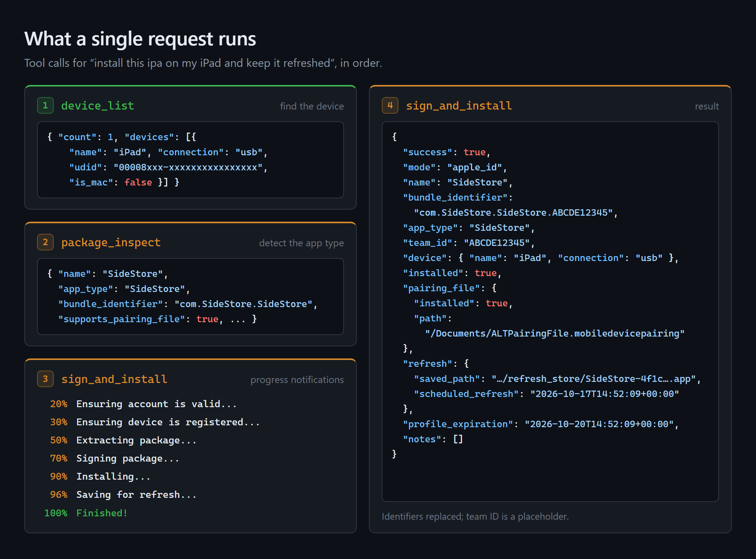756x559 pixels.
Task: Click the package_inspect card title
Action: (x=111, y=242)
